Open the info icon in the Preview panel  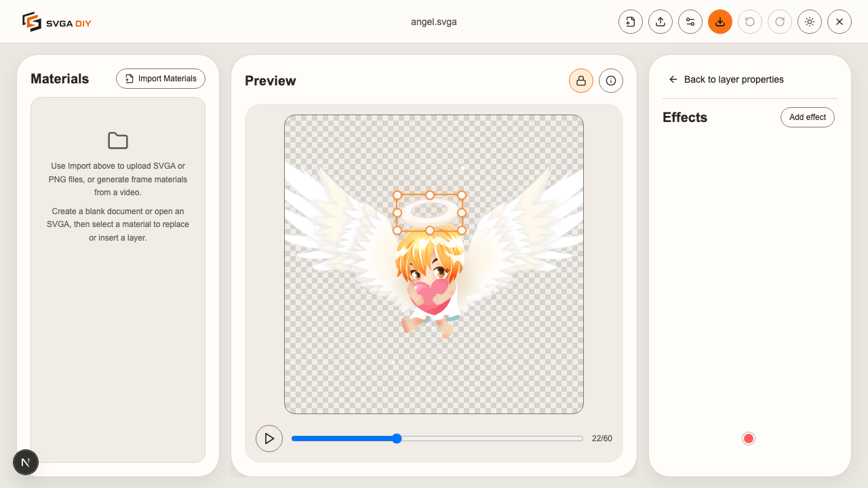point(611,81)
